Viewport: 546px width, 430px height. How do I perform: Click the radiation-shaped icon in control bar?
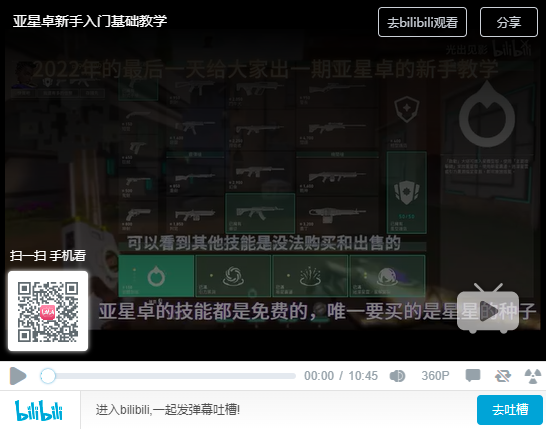[533, 376]
